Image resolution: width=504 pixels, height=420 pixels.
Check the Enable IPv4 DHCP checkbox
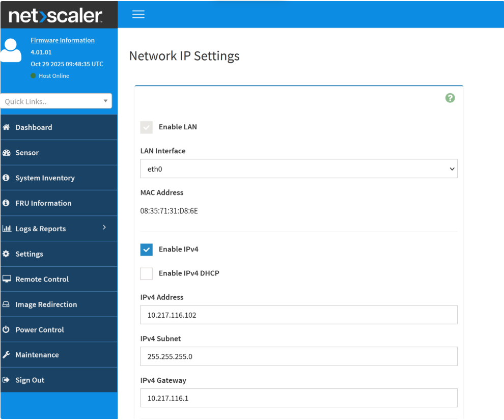coord(147,273)
